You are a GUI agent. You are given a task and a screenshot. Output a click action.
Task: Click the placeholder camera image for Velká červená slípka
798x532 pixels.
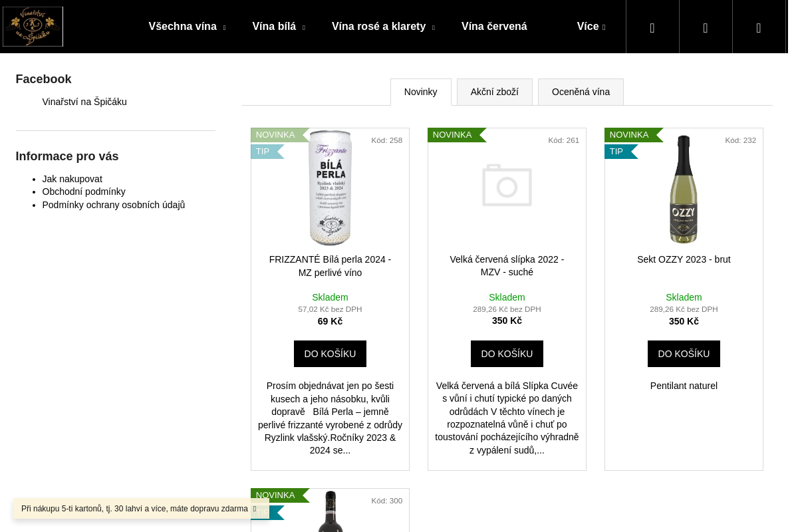pyautogui.click(x=507, y=186)
